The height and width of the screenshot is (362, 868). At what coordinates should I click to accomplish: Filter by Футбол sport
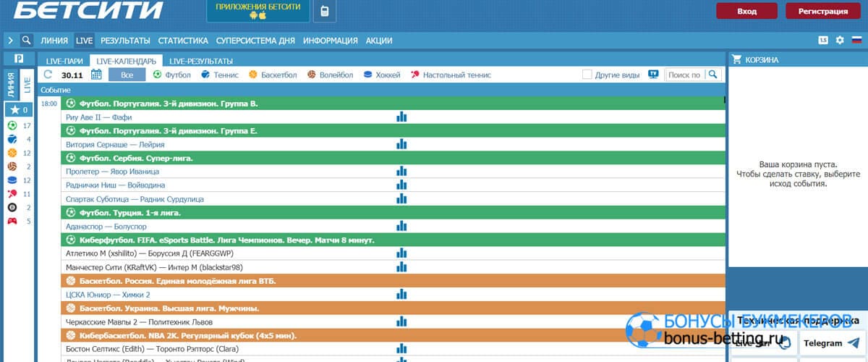171,75
